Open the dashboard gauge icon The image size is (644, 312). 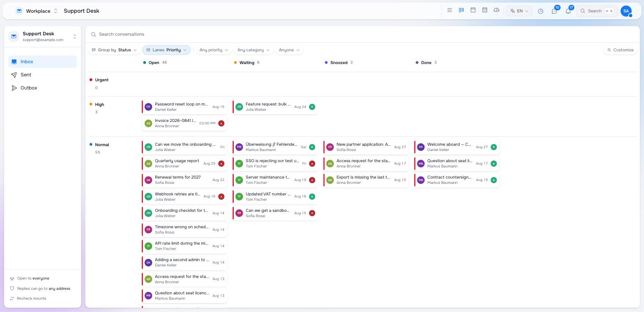click(496, 10)
